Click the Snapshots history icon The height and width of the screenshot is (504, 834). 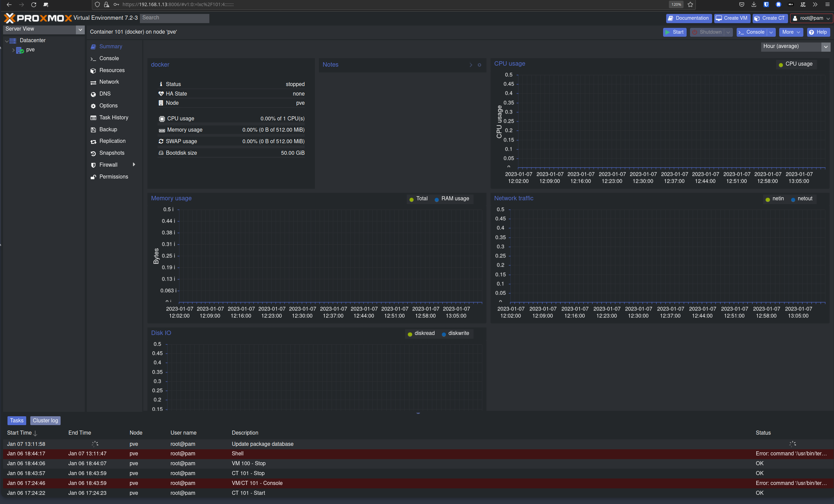tap(93, 153)
